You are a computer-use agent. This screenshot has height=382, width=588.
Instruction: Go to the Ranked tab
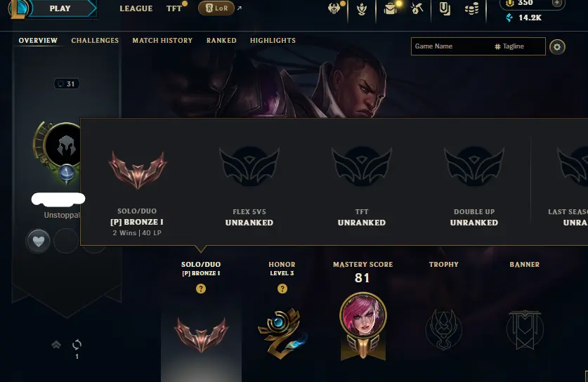point(221,41)
